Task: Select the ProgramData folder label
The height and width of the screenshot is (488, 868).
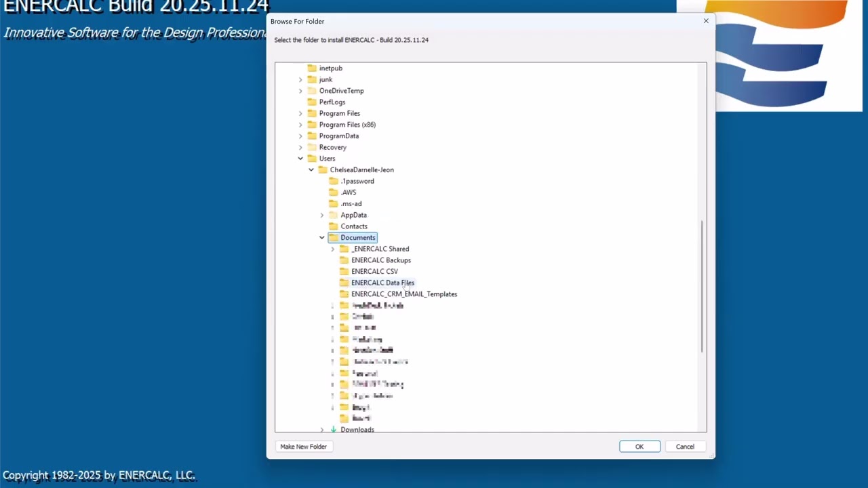Action: pyautogui.click(x=339, y=136)
